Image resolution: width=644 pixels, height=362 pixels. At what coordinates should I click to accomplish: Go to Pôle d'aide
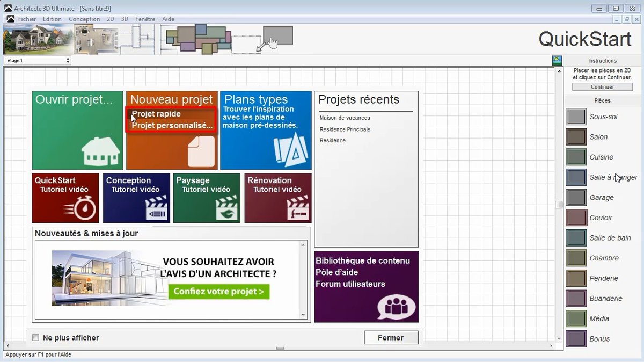coord(336,272)
